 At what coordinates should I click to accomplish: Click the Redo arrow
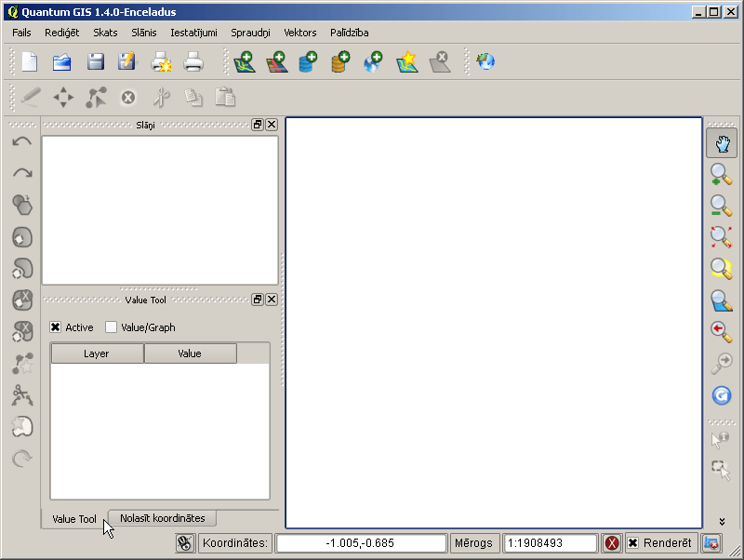[22, 173]
